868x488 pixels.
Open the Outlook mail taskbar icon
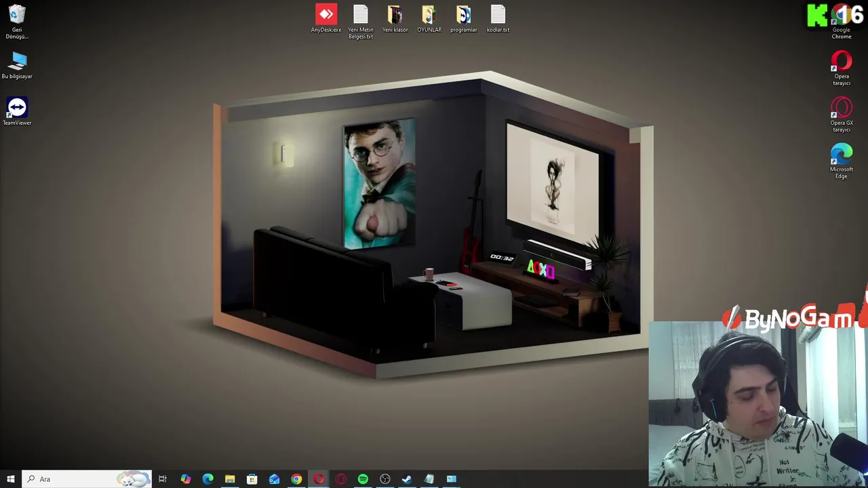(274, 479)
